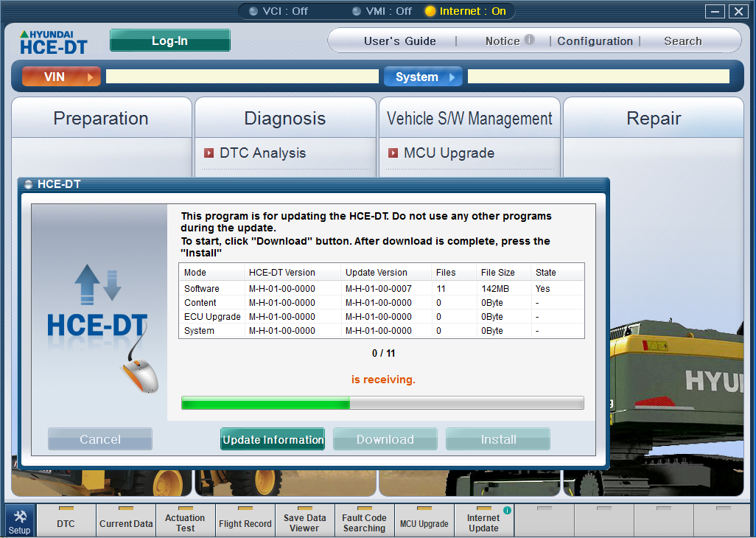Click the System input field

[x=598, y=76]
